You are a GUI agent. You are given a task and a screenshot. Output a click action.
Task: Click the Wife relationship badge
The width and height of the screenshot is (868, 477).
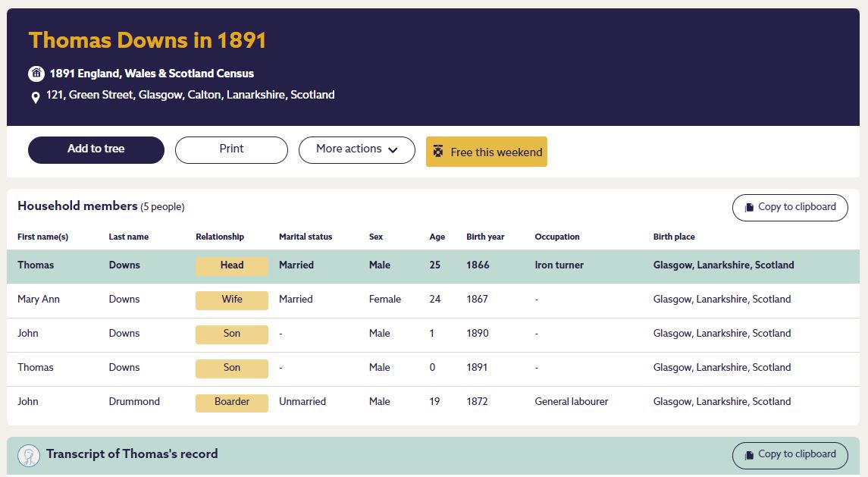click(x=232, y=300)
